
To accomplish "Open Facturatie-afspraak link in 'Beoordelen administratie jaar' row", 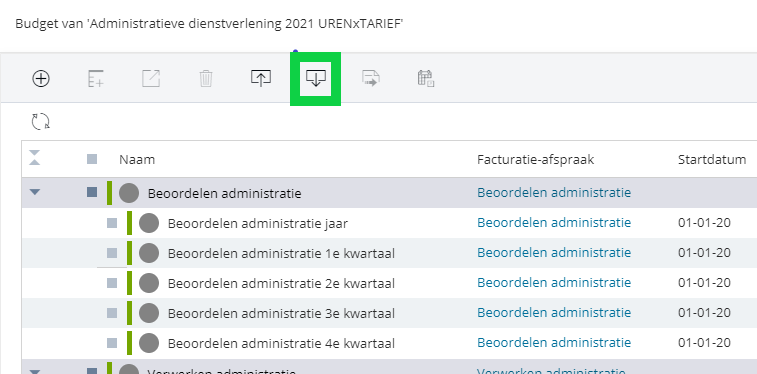I will point(554,222).
